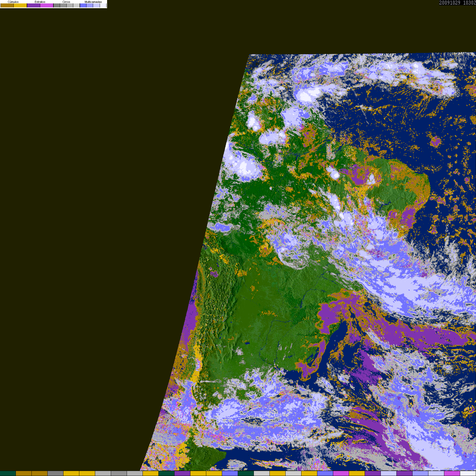The height and width of the screenshot is (476, 476).
Task: Click the dark brown Cúmulos legend swatch
Action: pyautogui.click(x=7, y=5)
